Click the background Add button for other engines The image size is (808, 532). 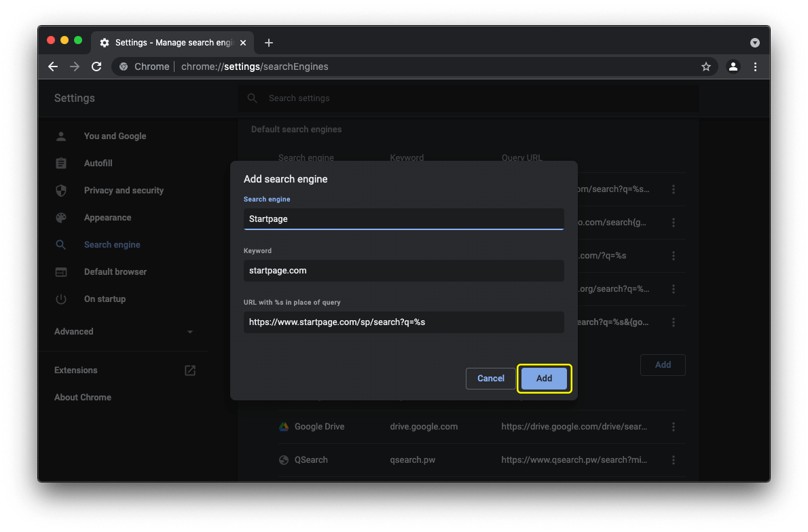tap(663, 365)
